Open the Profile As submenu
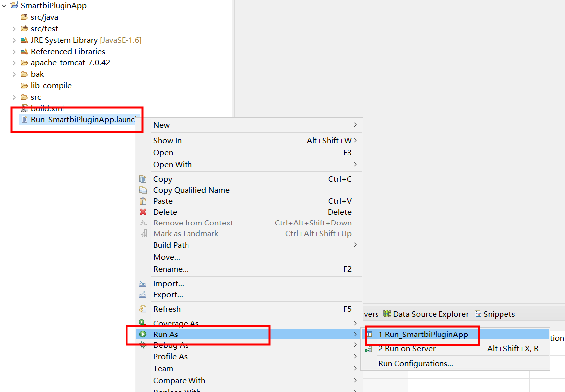565x392 pixels. click(x=249, y=356)
